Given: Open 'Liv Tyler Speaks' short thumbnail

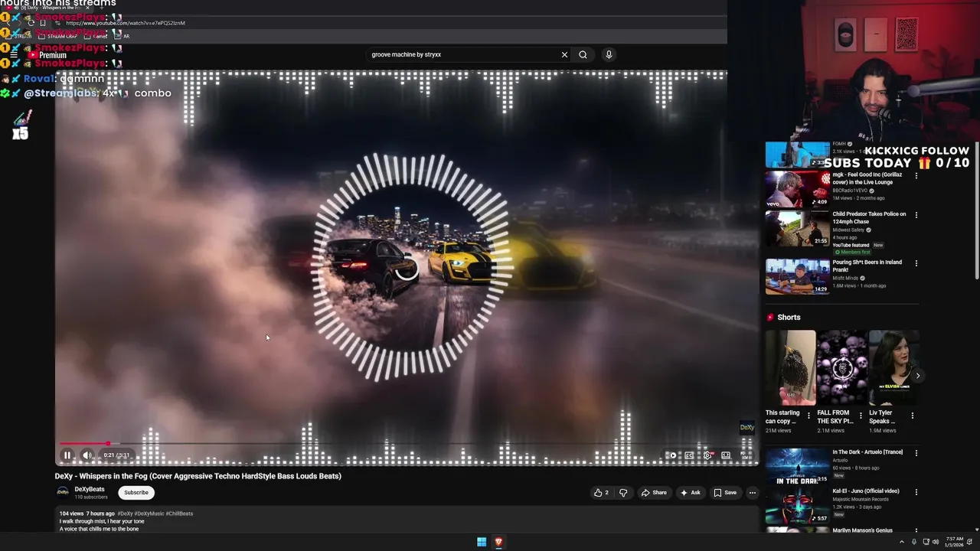Looking at the screenshot, I should click(x=894, y=368).
